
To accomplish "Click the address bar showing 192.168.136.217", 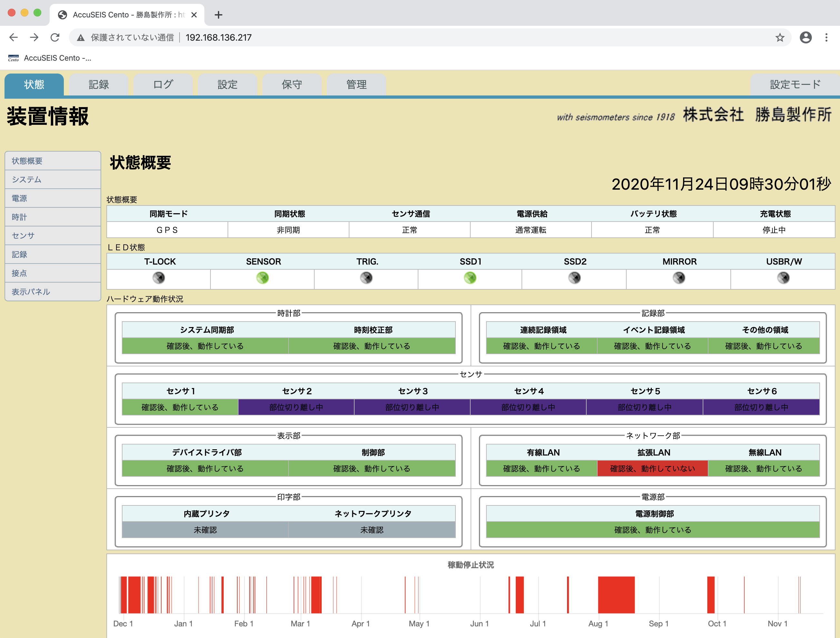I will click(219, 37).
